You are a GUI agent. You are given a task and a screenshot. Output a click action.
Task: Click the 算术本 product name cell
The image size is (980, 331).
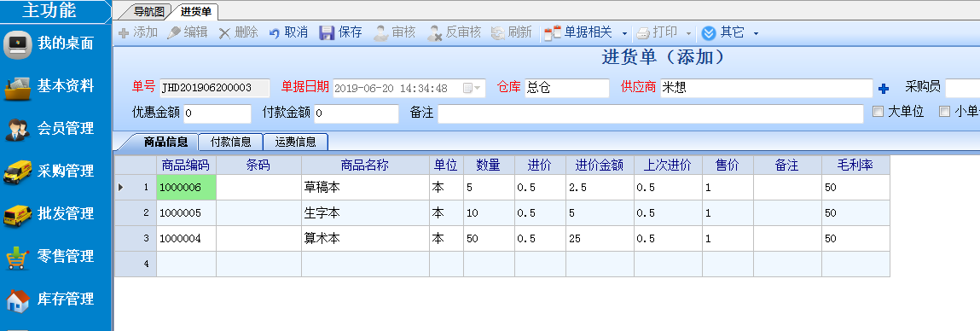[365, 238]
